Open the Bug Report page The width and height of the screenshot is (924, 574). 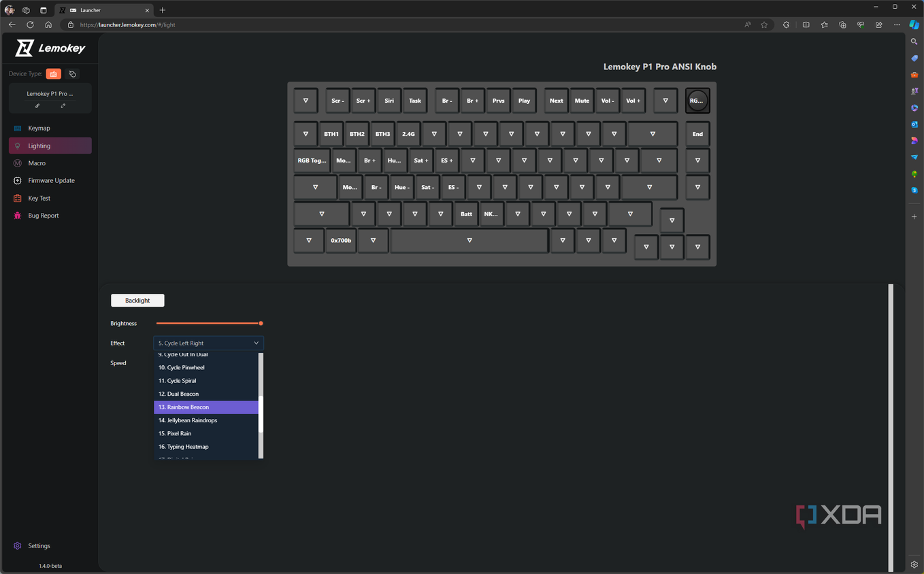pos(50,216)
